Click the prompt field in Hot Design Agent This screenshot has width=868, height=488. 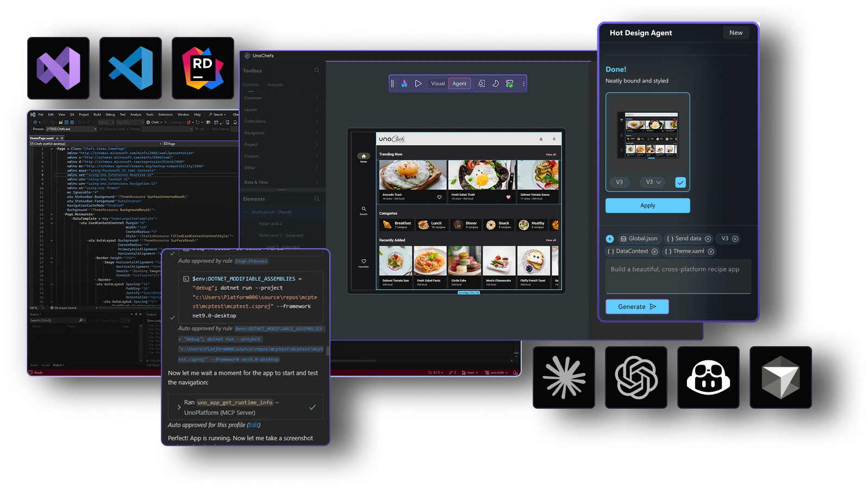(x=678, y=277)
